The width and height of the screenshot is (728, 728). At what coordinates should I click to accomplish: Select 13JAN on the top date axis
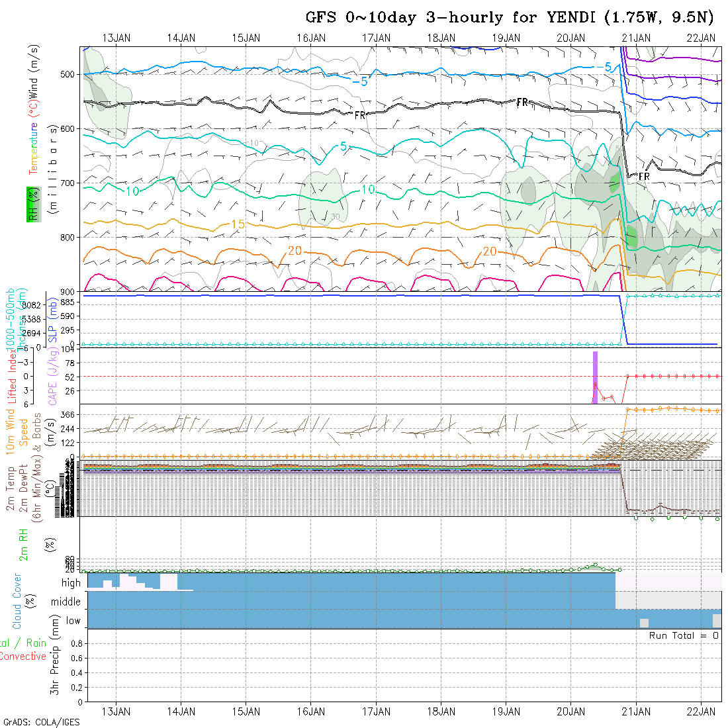tap(116, 38)
